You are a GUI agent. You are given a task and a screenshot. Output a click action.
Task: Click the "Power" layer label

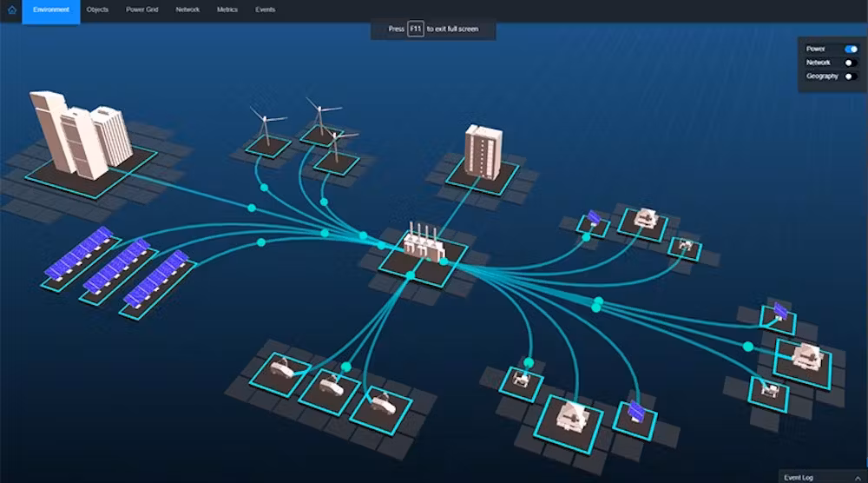pos(815,49)
